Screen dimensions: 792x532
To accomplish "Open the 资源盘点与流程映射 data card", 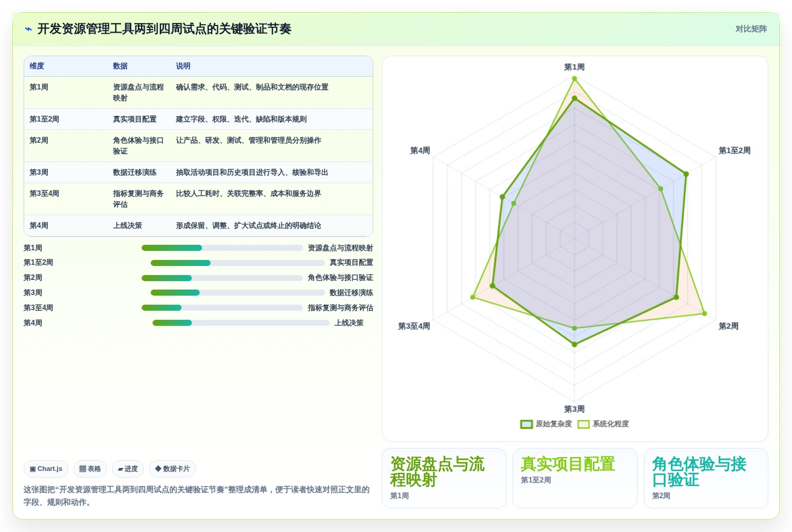I will (x=444, y=478).
